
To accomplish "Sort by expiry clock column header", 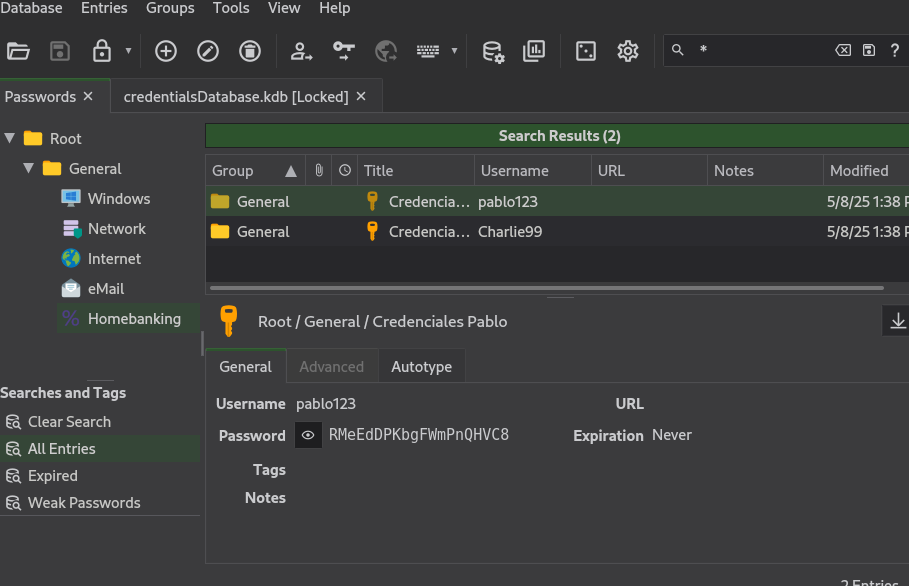I will pyautogui.click(x=345, y=170).
